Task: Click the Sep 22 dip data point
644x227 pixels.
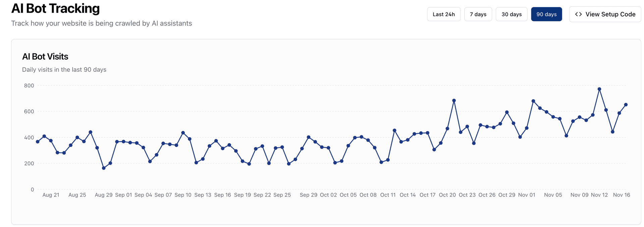Action: coord(268,164)
